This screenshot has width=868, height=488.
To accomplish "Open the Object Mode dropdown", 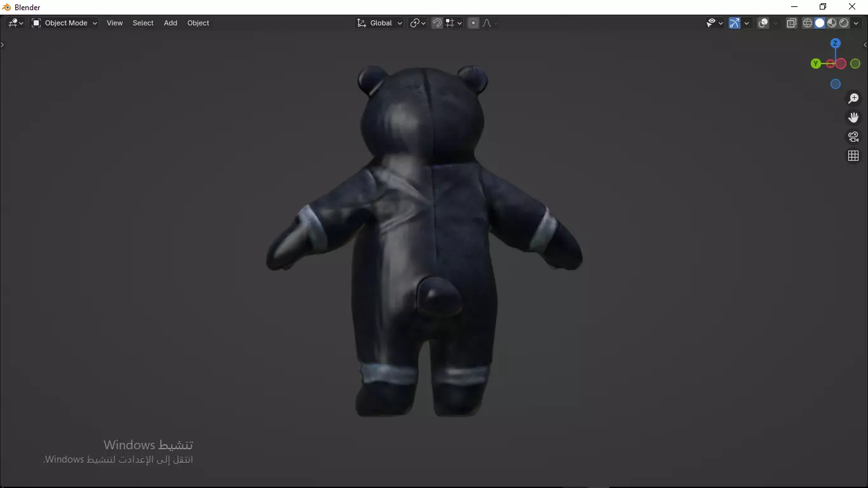I will pos(64,23).
